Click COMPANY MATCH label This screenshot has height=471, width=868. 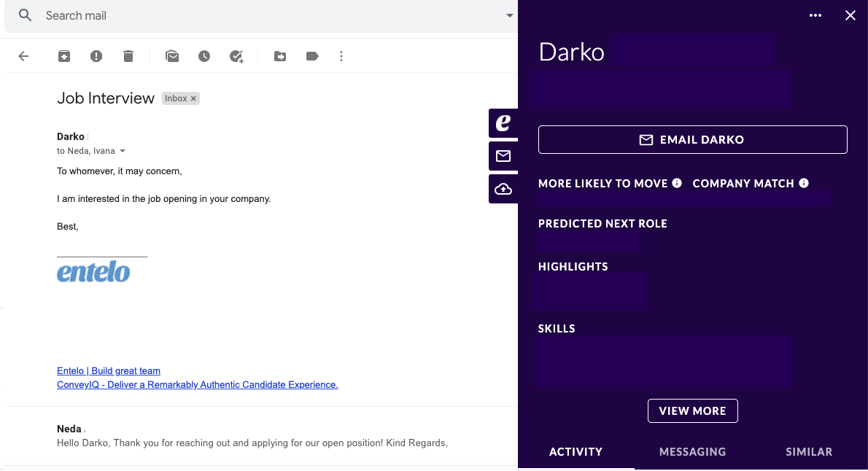pyautogui.click(x=743, y=183)
